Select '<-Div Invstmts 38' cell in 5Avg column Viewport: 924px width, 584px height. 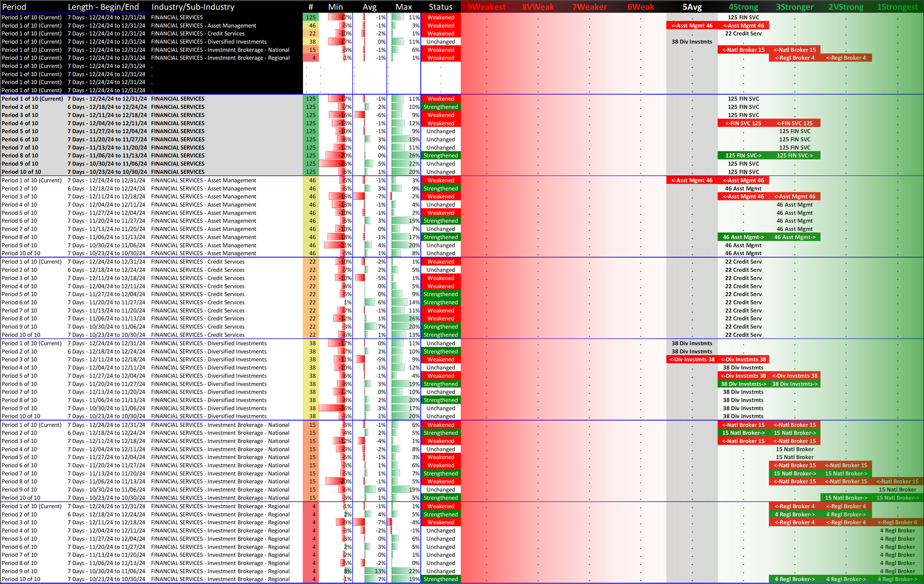click(x=692, y=360)
